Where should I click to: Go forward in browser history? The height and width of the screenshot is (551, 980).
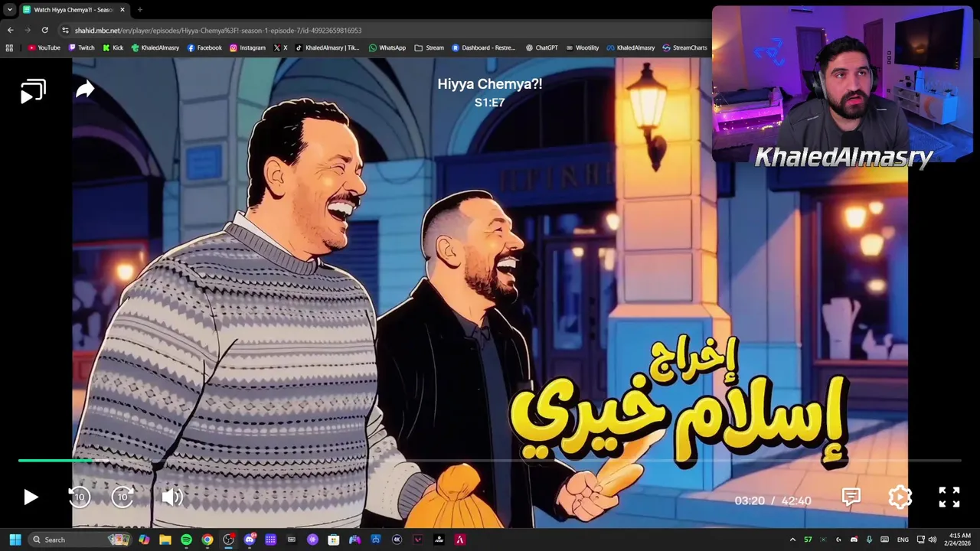(x=28, y=30)
